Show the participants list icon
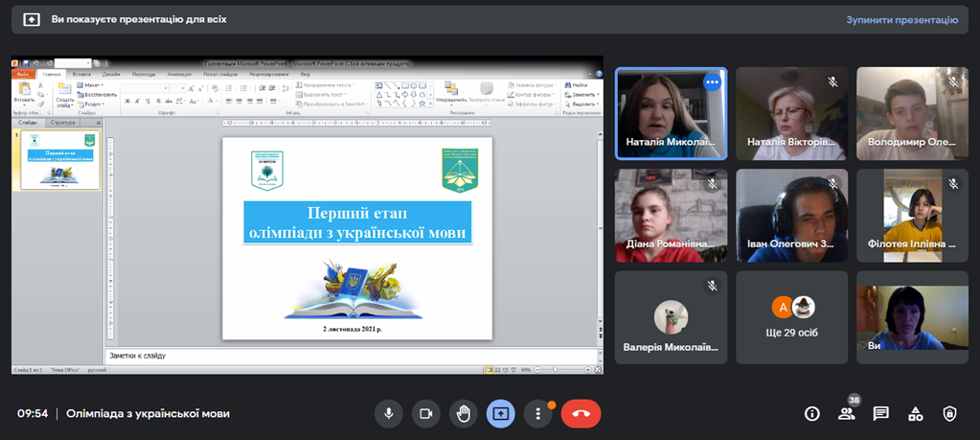 pos(846,414)
